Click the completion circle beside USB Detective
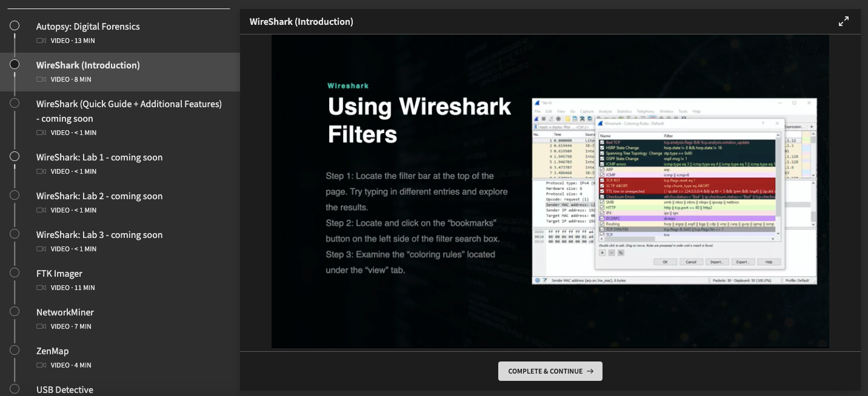This screenshot has height=396, width=868. click(15, 389)
